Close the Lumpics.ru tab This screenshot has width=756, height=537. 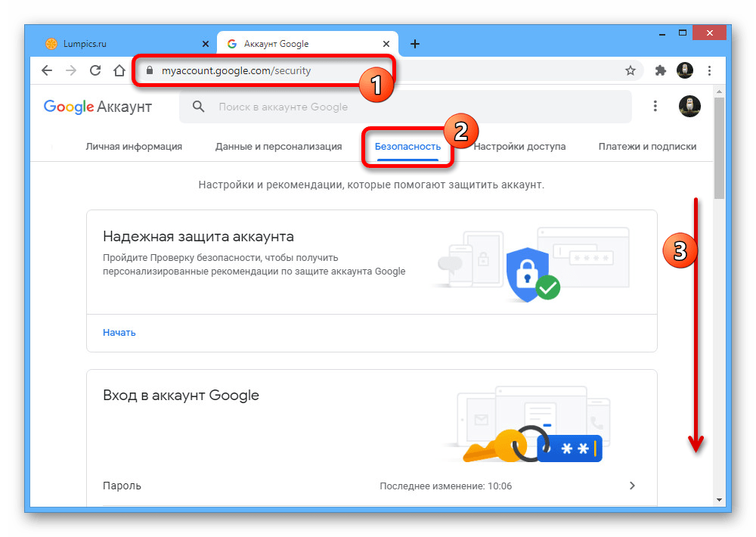click(206, 44)
